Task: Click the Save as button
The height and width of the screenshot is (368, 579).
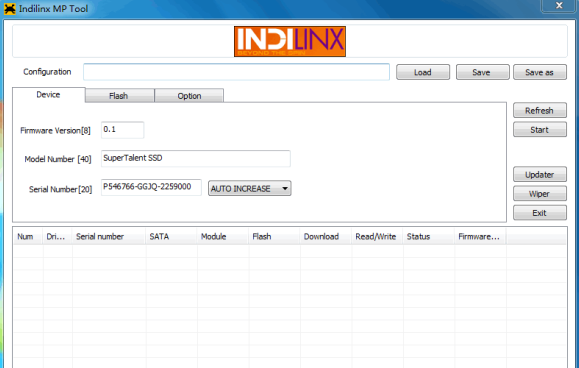Action: (539, 72)
